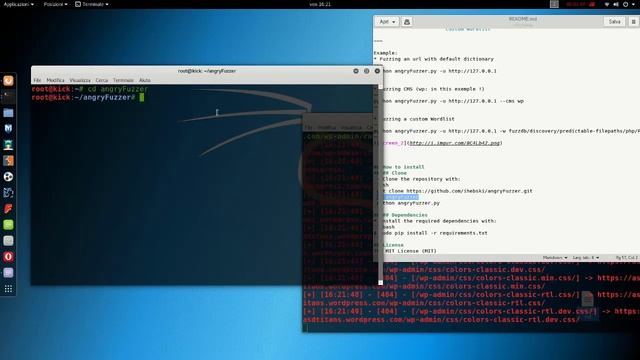Image resolution: width=640 pixels, height=360 pixels.
Task: Click the grey tray icon in top bar
Action: click(554, 4)
